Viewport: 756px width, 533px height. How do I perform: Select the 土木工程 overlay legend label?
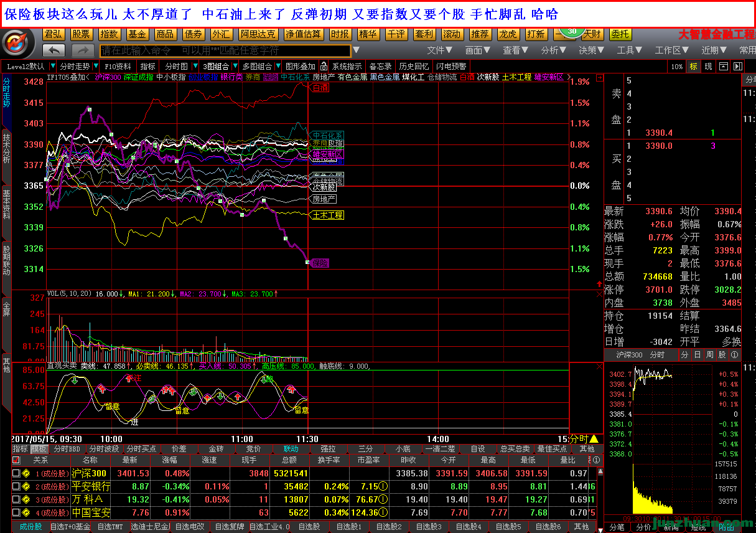[517, 77]
